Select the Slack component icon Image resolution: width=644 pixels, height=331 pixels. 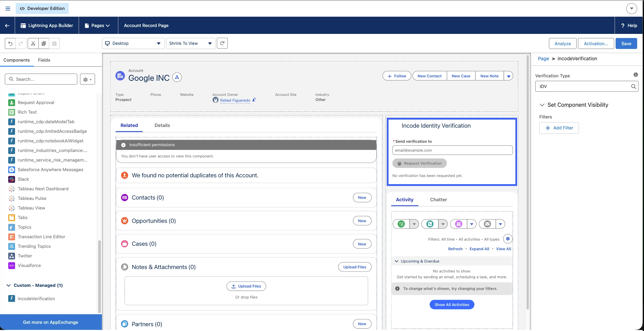click(12, 179)
